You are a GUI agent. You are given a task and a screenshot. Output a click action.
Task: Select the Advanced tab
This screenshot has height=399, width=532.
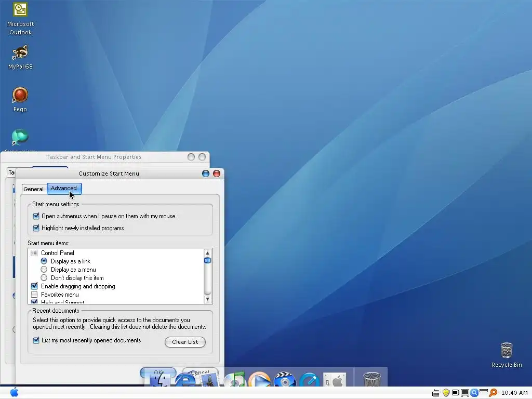tap(64, 188)
